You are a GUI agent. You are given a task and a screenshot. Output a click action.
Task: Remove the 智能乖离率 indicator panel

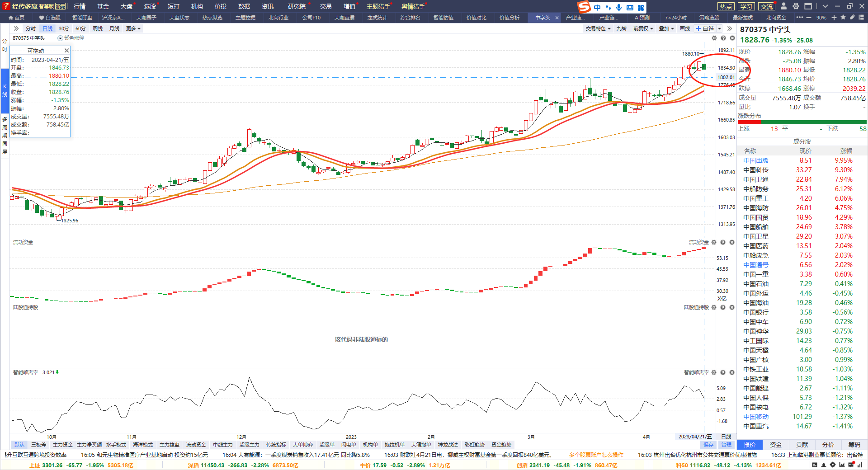(732, 372)
